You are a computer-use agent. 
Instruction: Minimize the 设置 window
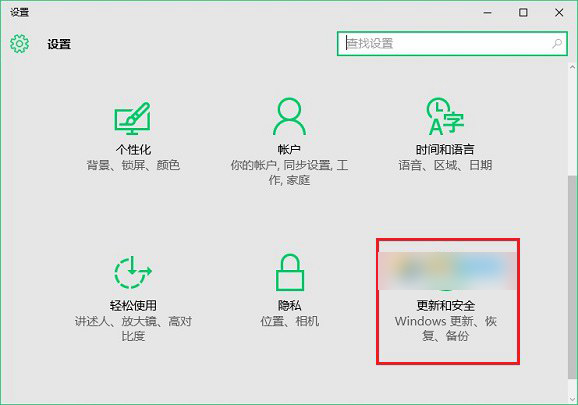pos(488,13)
